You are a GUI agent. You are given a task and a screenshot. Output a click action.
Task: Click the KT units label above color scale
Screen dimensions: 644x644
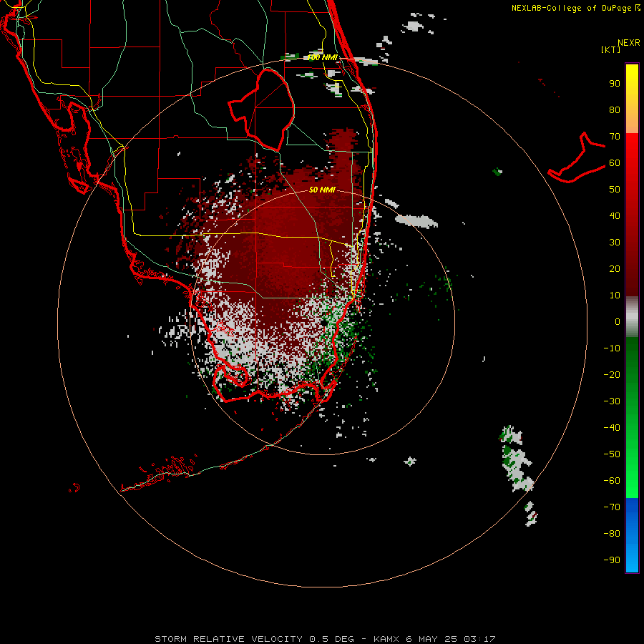point(610,49)
